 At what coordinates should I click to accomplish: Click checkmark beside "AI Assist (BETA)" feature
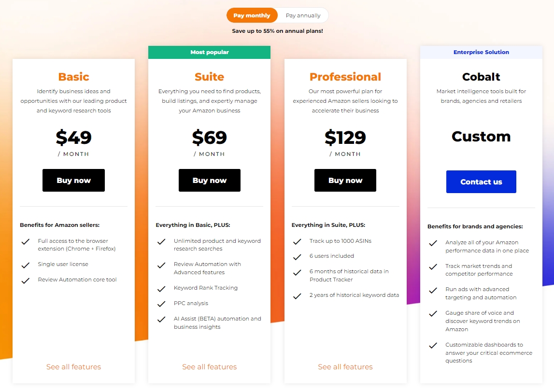(161, 320)
